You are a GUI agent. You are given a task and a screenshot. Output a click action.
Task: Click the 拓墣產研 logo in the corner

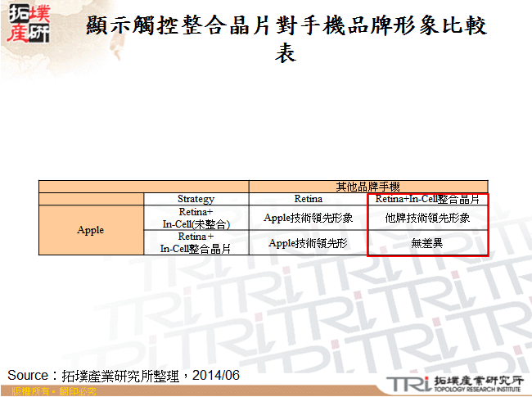pyautogui.click(x=29, y=23)
